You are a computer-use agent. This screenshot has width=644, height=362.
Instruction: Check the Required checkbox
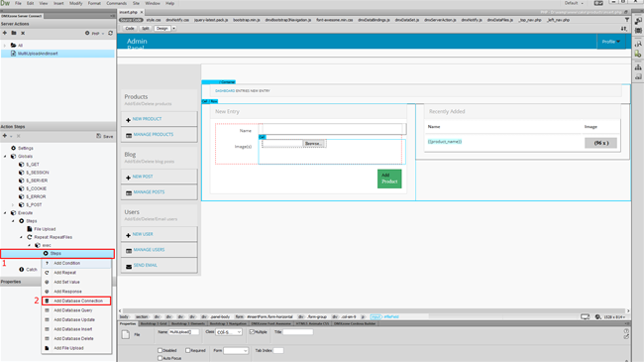tap(187, 350)
